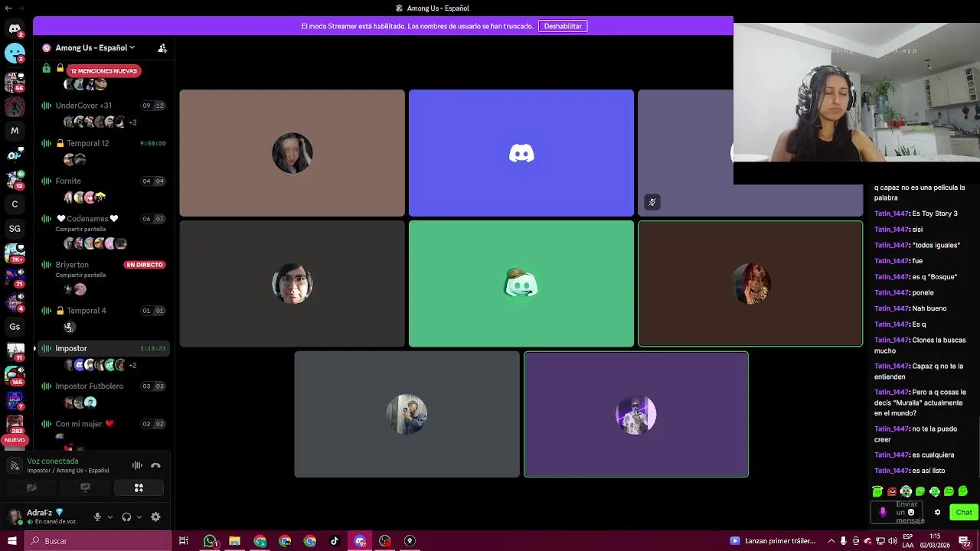Open microphone input options arrow
The image size is (980, 551).
click(x=110, y=517)
